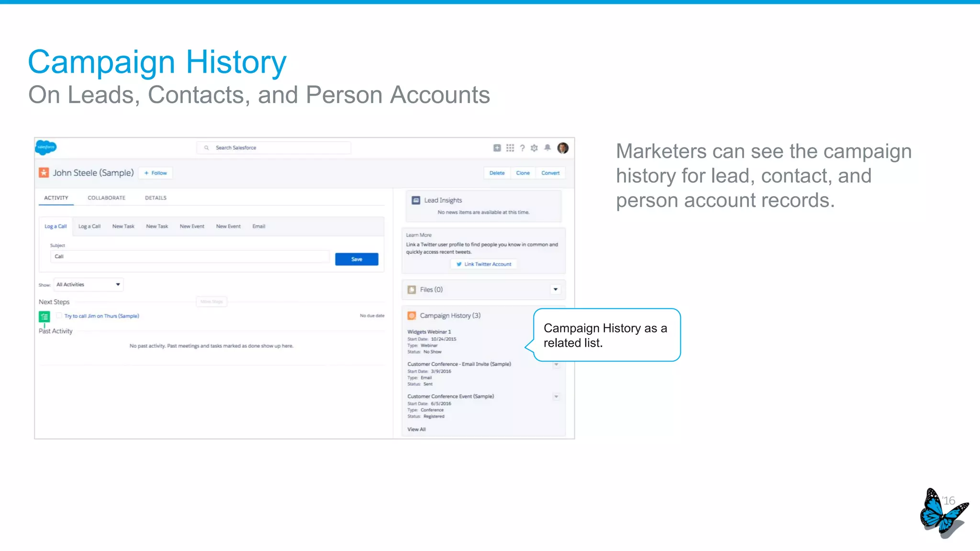Click the Past Activity heading
This screenshot has width=980, height=551.
(56, 331)
